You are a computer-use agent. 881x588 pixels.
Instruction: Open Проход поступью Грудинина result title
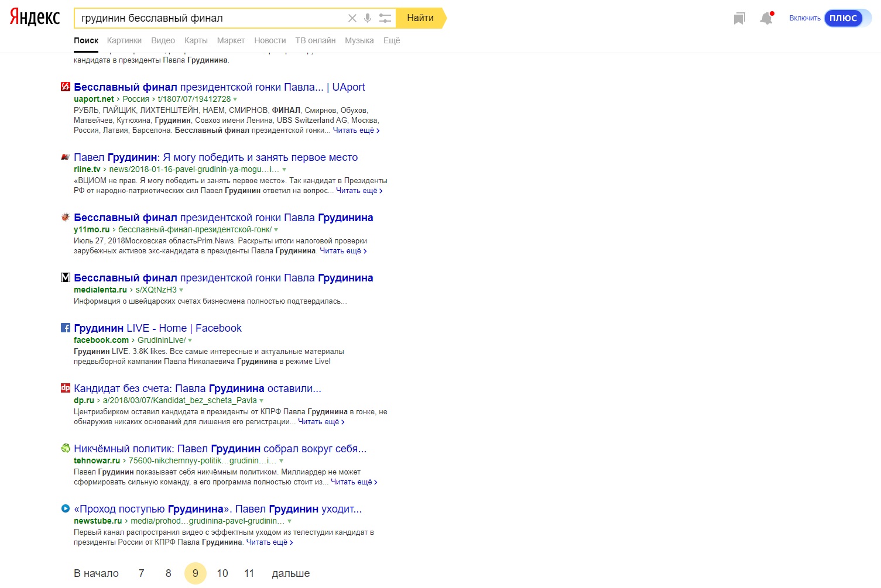pos(218,509)
